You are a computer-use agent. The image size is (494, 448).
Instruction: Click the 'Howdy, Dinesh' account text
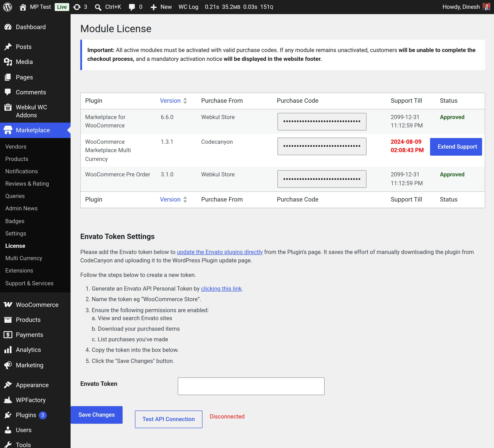click(x=461, y=7)
